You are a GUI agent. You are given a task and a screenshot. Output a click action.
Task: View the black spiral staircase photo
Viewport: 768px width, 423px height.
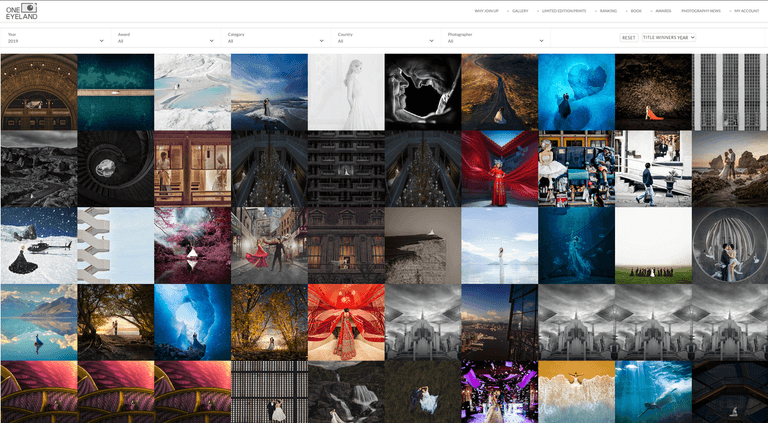115,168
